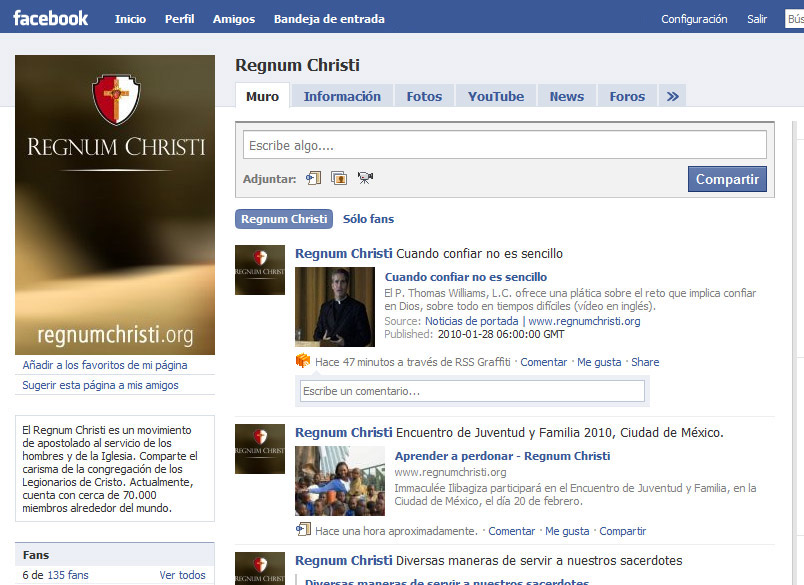Open 'Aprender a perdonar - Regnum Christi' link
Viewport: 804px width, 585px height.
pyautogui.click(x=502, y=456)
